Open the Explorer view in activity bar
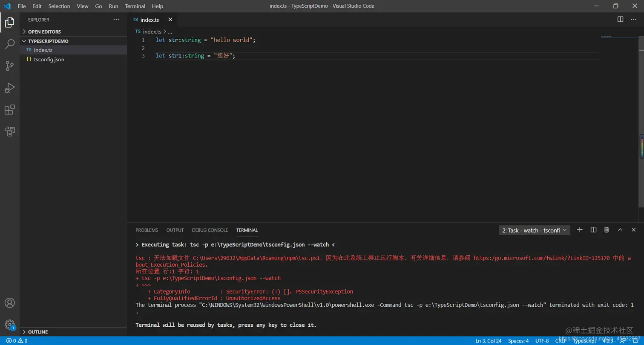This screenshot has height=345, width=644. (x=9, y=23)
